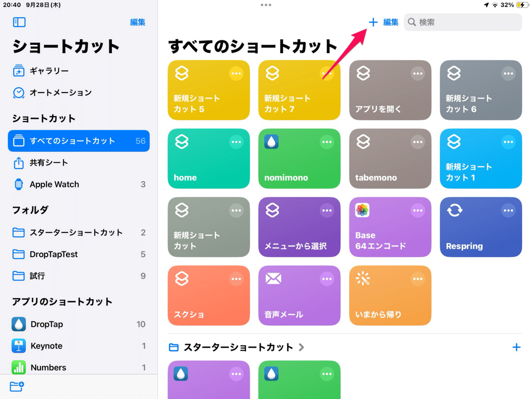Image resolution: width=532 pixels, height=399 pixels.
Task: Open DropTap app shortcuts
Action: click(x=79, y=324)
